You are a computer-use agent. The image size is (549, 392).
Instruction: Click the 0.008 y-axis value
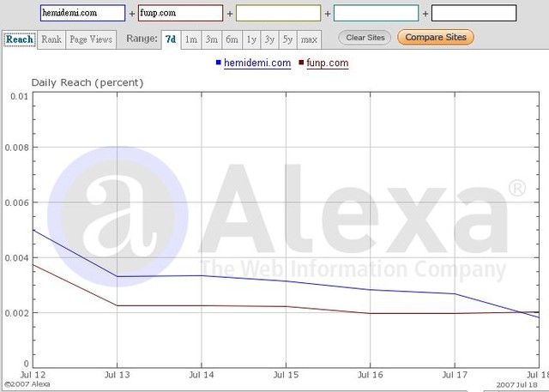[x=16, y=148]
